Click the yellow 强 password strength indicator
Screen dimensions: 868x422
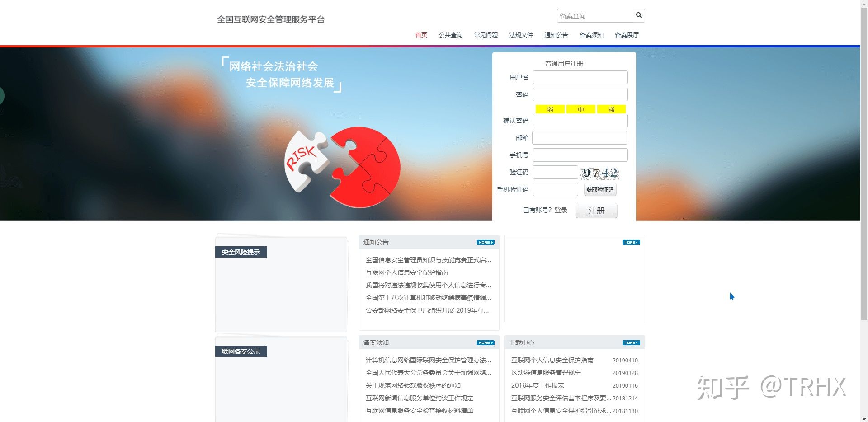click(611, 109)
